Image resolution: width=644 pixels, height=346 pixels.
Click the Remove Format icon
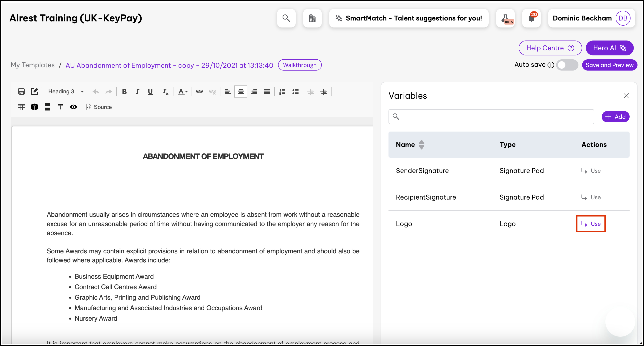[x=165, y=92]
